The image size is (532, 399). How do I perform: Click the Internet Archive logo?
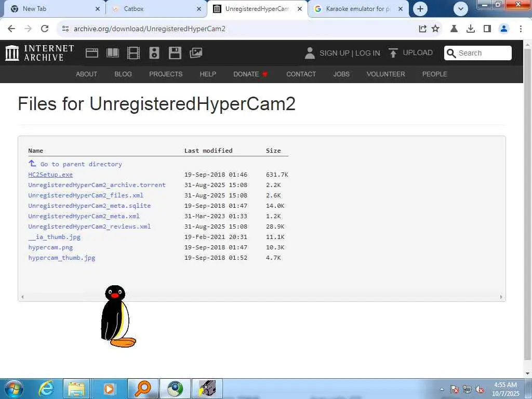tap(39, 53)
